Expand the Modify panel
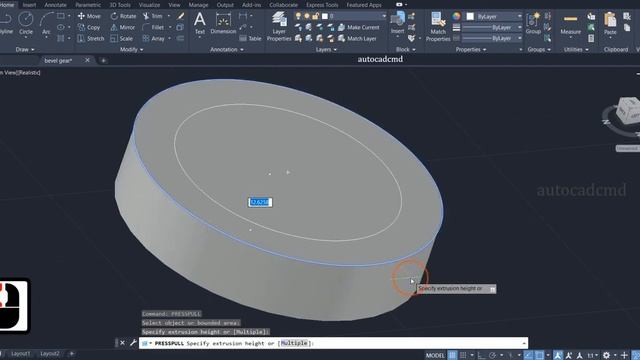640x360 pixels. tap(131, 49)
